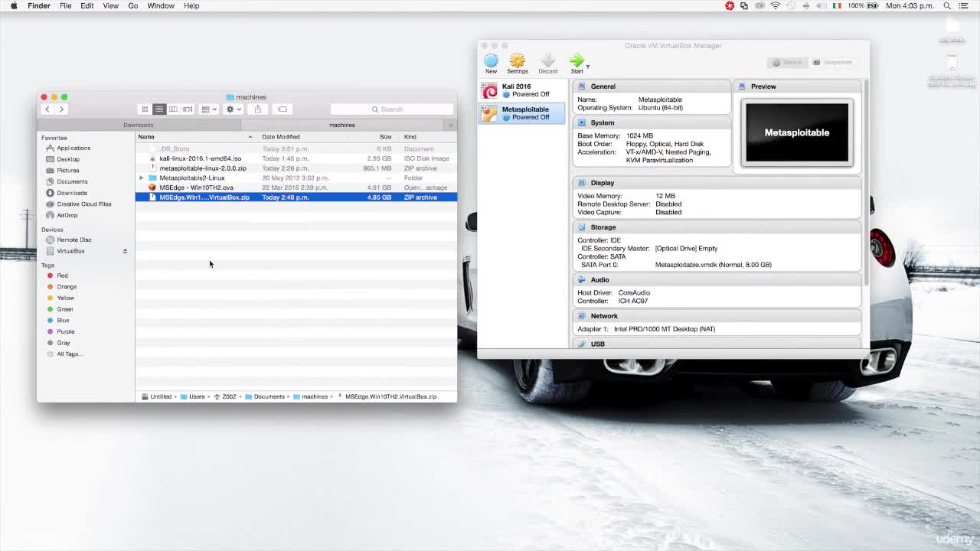Open Spotlight search in menu bar
Viewport: 980px width, 551px height.
click(947, 5)
